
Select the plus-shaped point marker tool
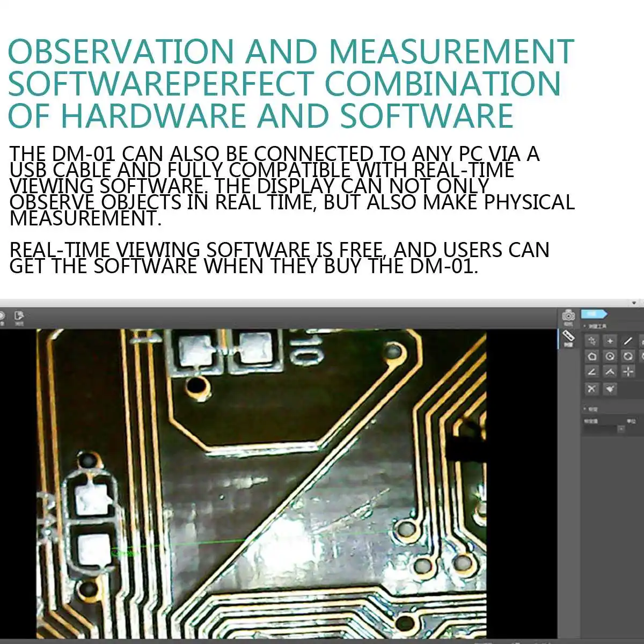(x=610, y=341)
